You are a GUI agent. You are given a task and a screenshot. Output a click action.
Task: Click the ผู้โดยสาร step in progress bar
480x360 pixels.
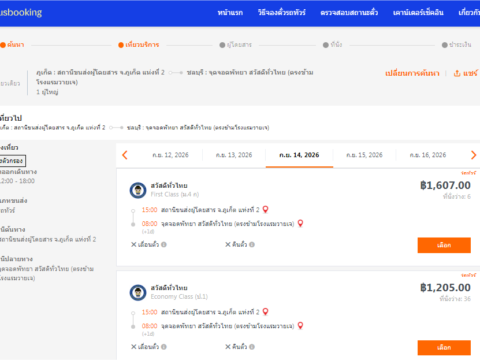coord(236,45)
